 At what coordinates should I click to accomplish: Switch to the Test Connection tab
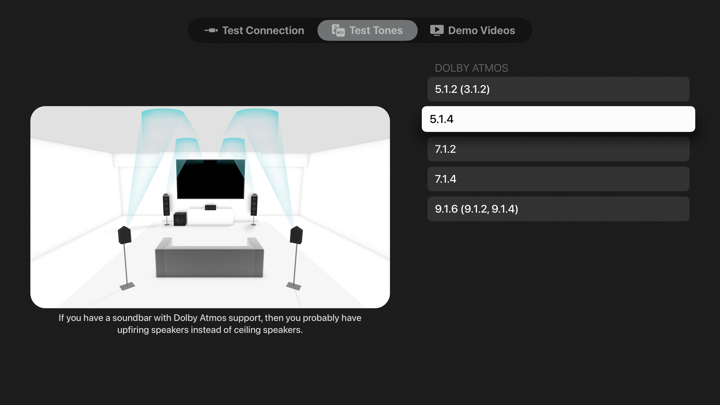254,30
